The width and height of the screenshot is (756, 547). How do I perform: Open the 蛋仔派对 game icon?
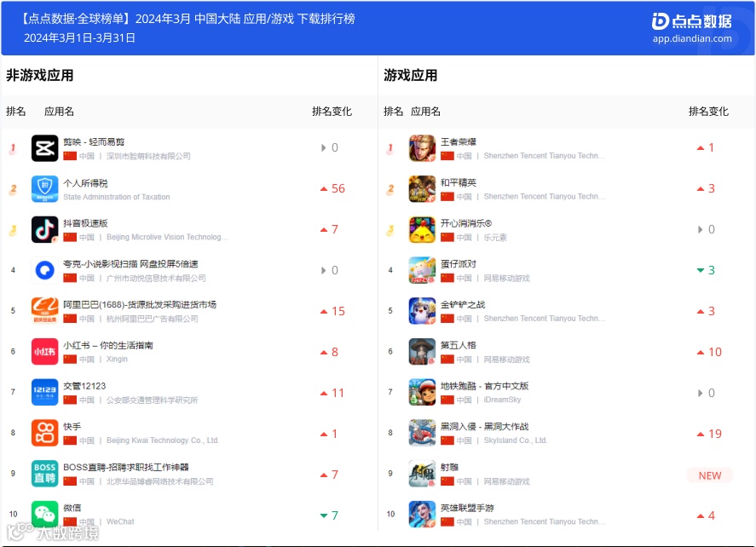click(422, 270)
